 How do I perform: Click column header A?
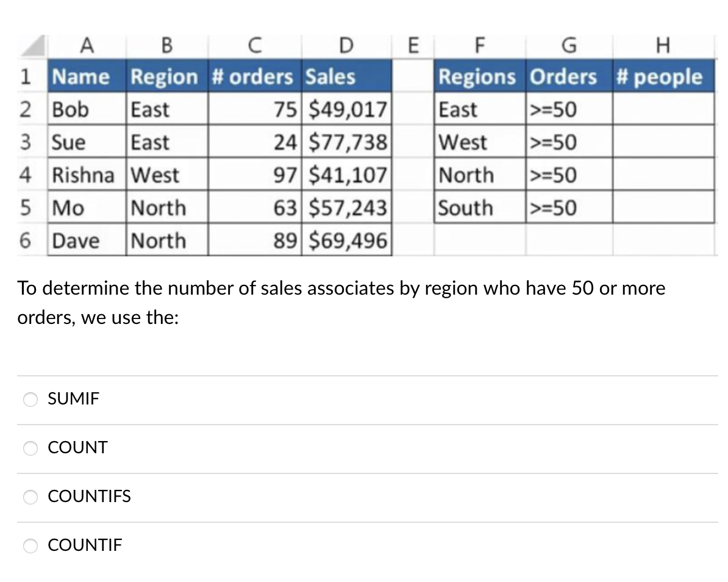[x=88, y=45]
